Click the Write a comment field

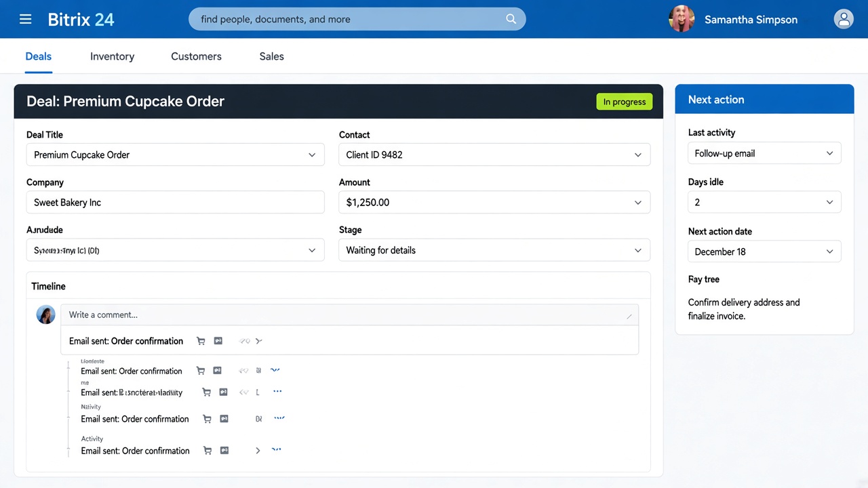point(349,314)
